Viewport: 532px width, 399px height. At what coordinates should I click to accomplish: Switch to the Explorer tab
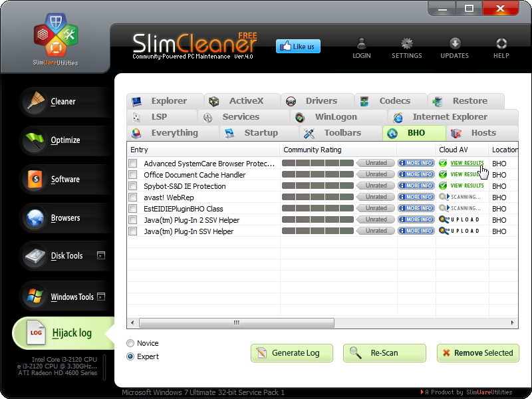point(165,101)
